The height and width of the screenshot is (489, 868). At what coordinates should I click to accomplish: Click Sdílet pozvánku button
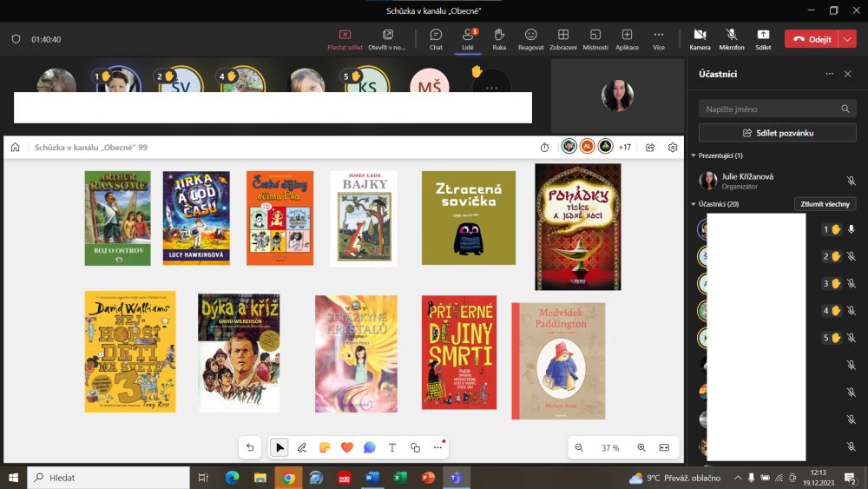click(x=777, y=133)
